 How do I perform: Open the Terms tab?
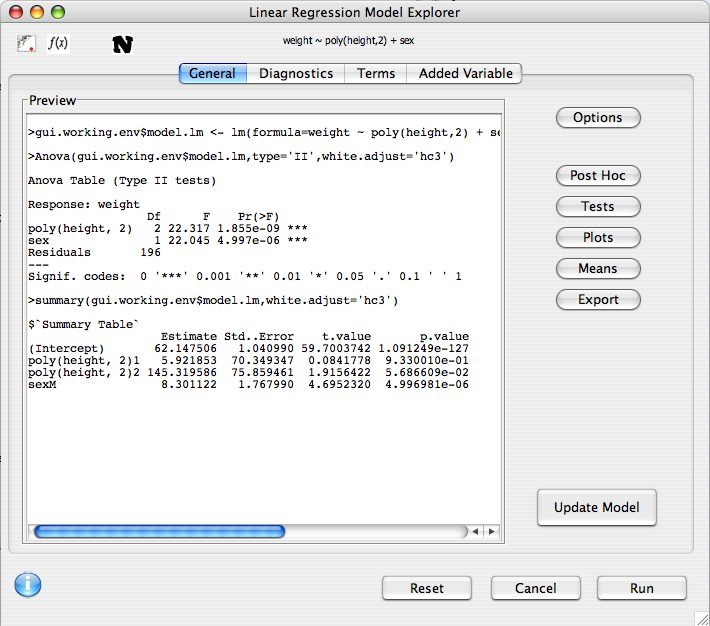(x=376, y=73)
